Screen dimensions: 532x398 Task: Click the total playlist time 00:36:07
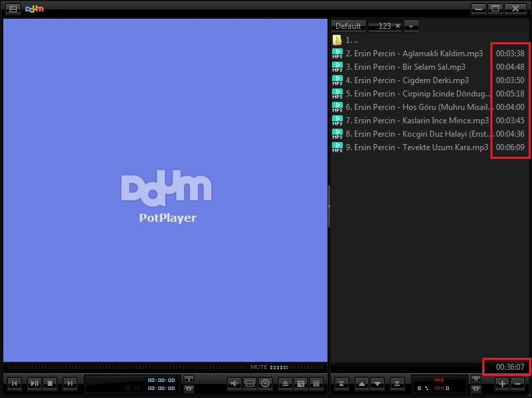click(510, 367)
